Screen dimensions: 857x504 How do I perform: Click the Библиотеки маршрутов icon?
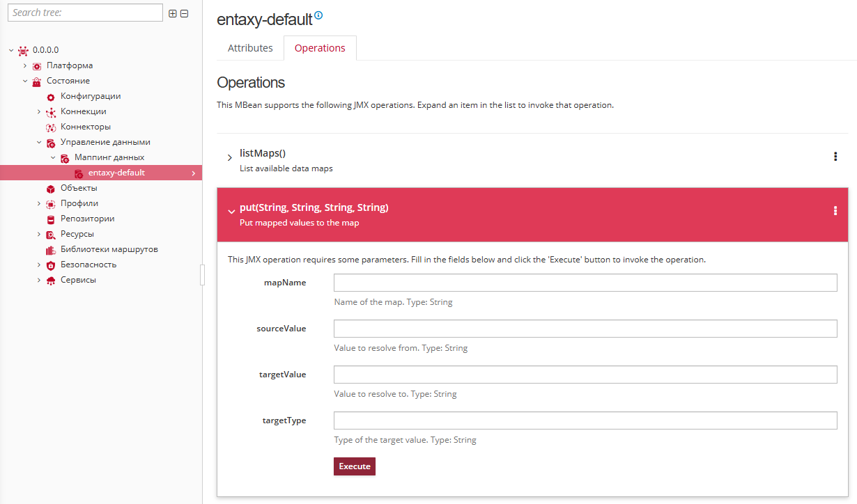point(50,250)
